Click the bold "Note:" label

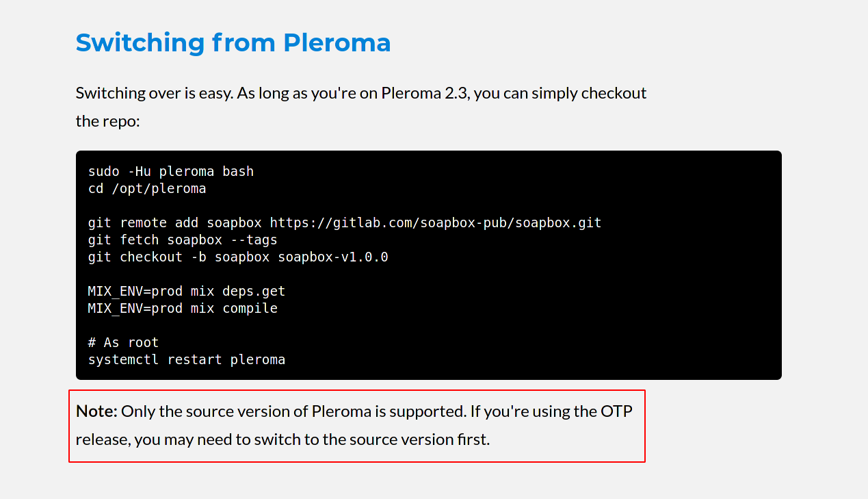(97, 411)
